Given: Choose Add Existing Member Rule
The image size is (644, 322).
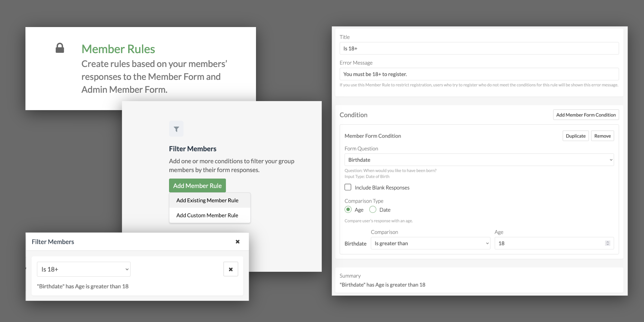Looking at the screenshot, I should 207,200.
